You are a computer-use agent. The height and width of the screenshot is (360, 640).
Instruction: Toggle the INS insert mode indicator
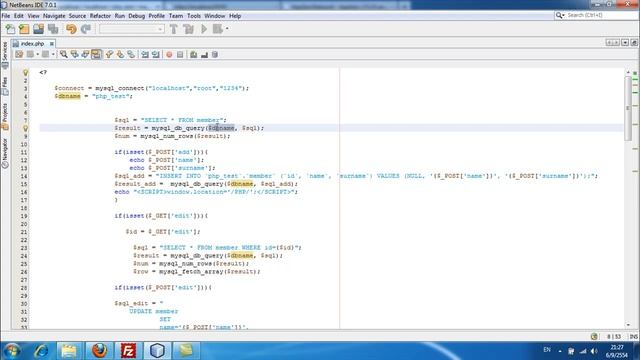[633, 337]
